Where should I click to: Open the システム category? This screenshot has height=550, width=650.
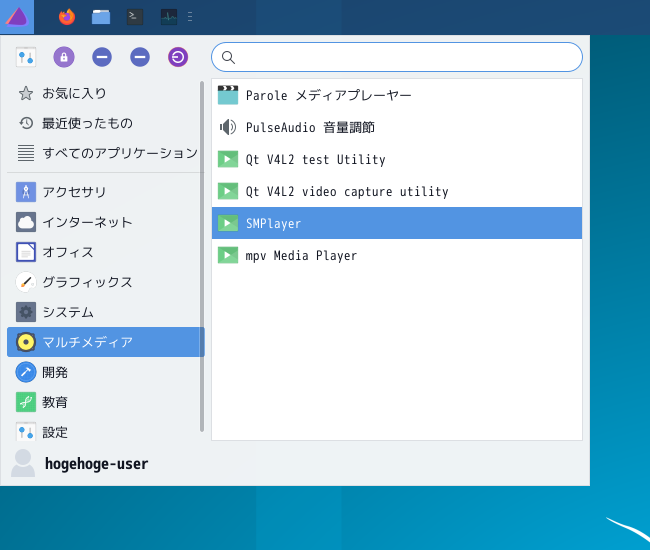[104, 312]
